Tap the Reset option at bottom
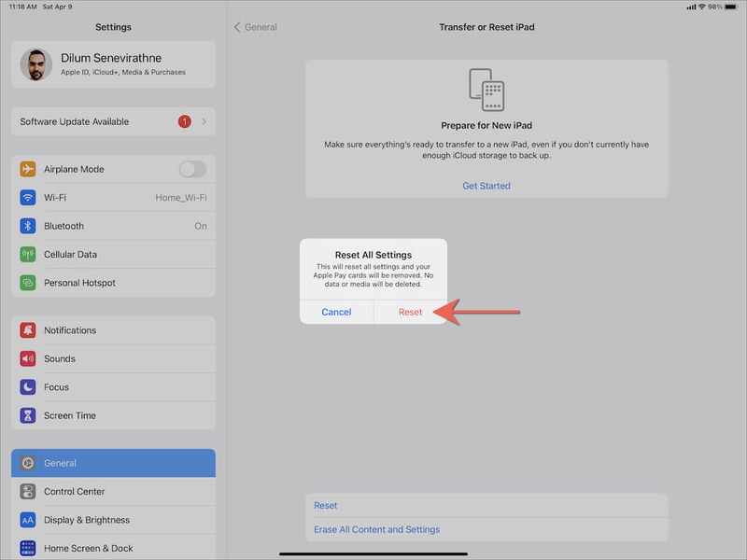This screenshot has height=560, width=747. click(x=486, y=505)
